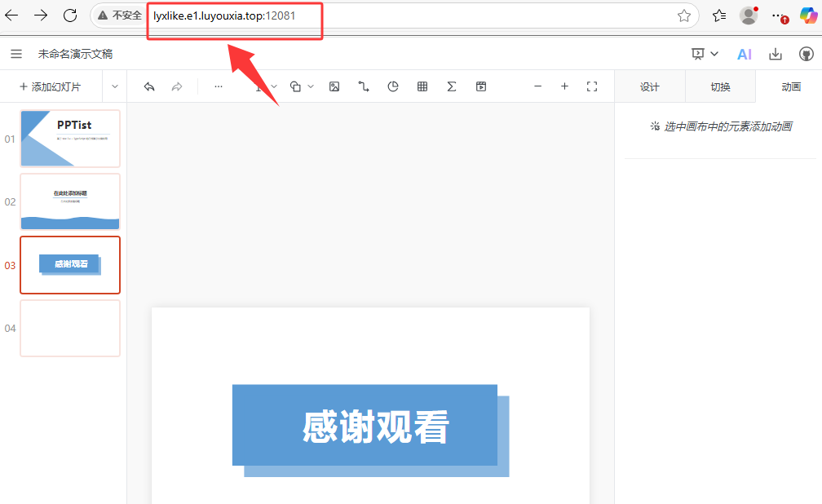Screen dimensions: 822x504
Task: Click the 添加幻灯片 button
Action: (x=51, y=86)
